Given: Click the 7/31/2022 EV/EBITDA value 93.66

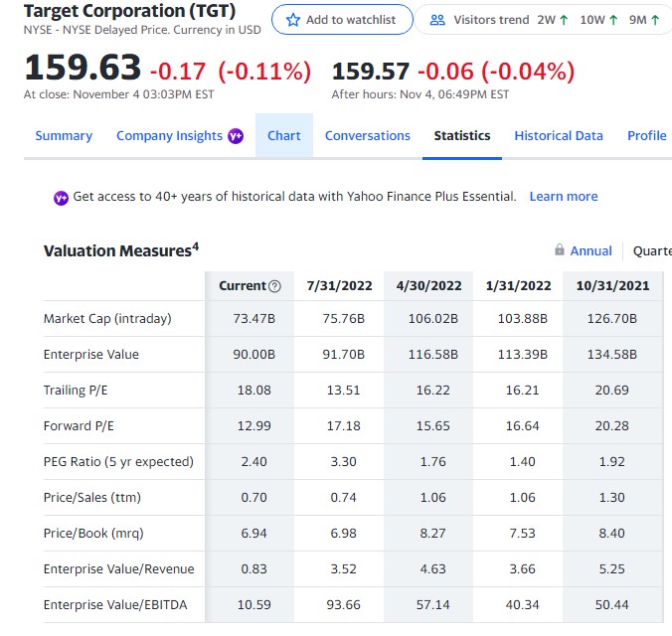Looking at the screenshot, I should (344, 605).
